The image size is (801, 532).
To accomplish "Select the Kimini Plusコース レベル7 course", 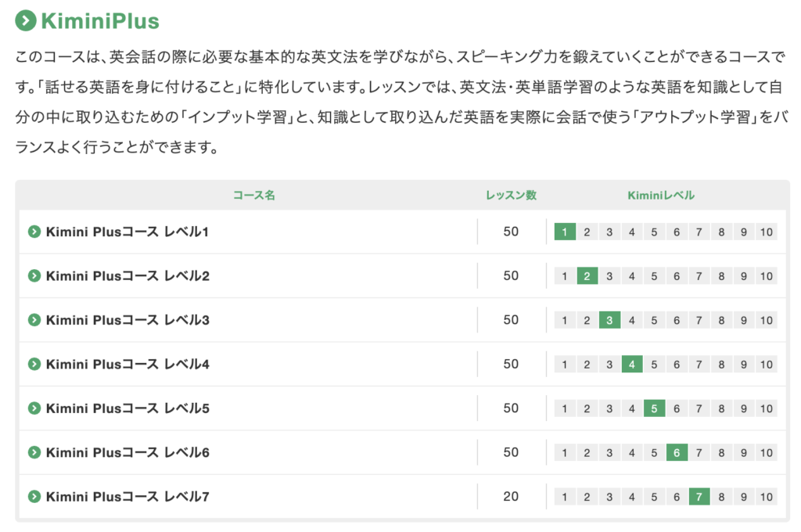I will (x=128, y=497).
